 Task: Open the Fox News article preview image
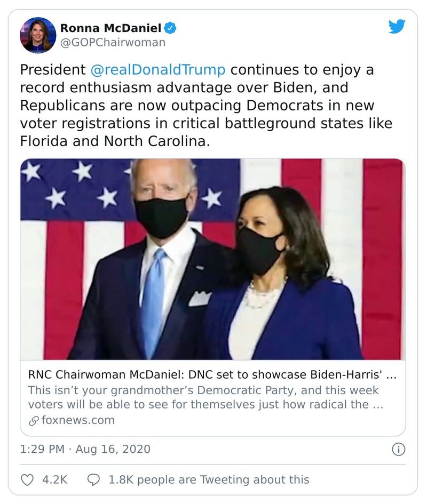pos(212,259)
